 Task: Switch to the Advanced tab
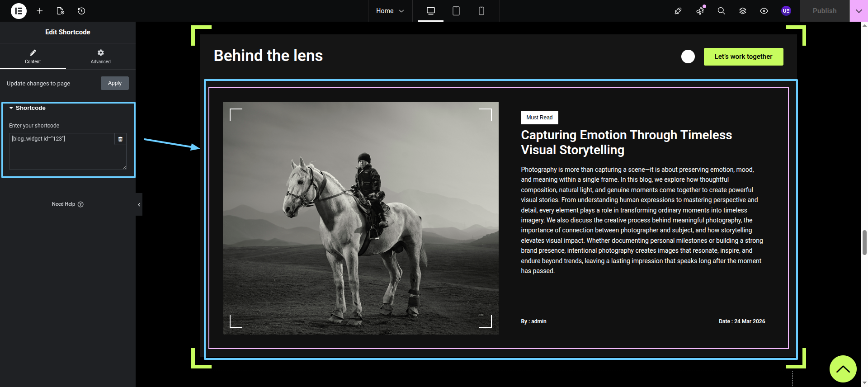coord(100,57)
